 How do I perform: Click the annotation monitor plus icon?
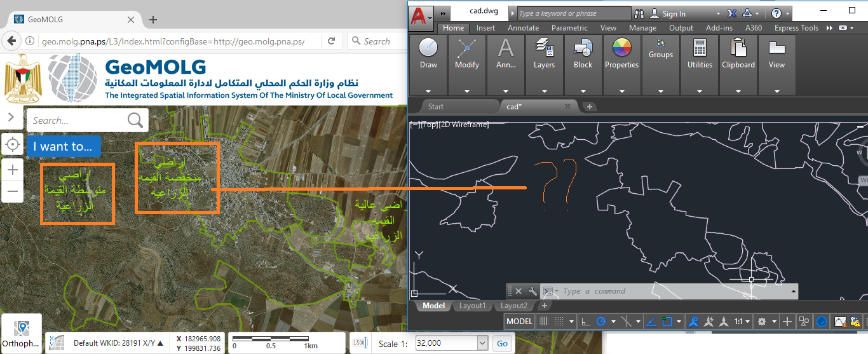click(787, 322)
